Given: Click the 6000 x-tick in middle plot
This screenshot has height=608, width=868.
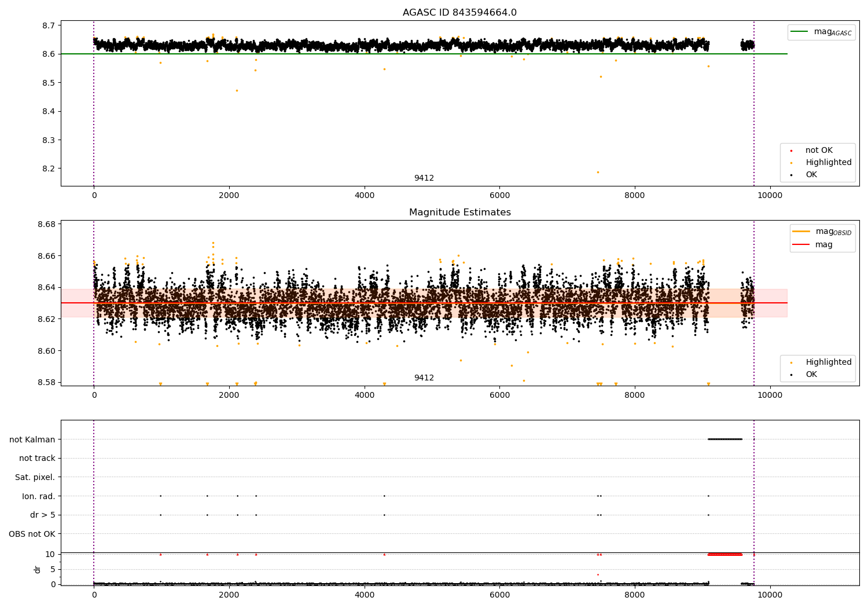Looking at the screenshot, I should [x=500, y=395].
